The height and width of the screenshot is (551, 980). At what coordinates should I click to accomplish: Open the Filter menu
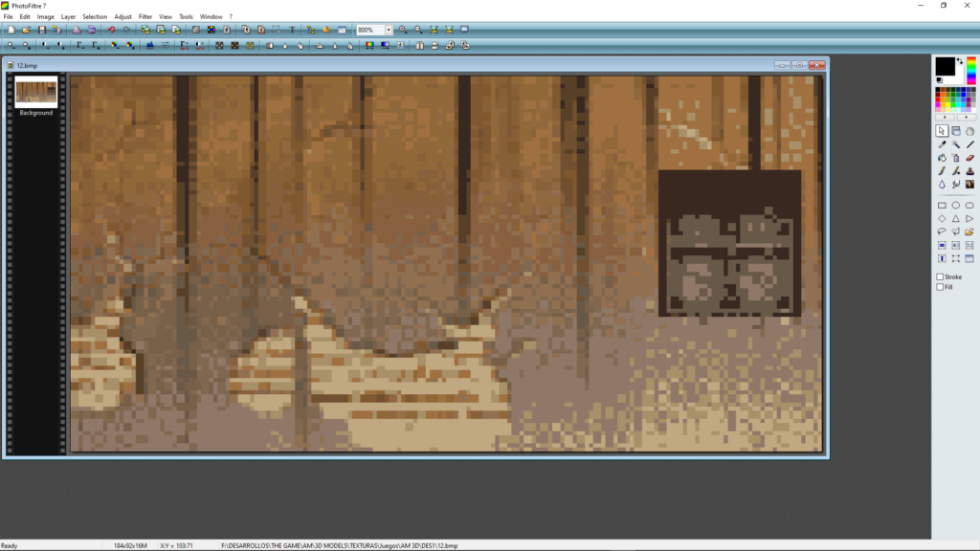point(145,16)
